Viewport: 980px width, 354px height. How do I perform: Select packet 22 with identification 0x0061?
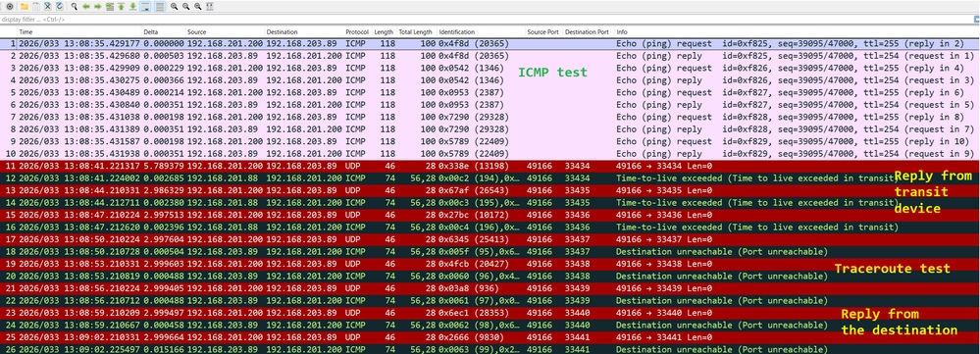[490, 300]
